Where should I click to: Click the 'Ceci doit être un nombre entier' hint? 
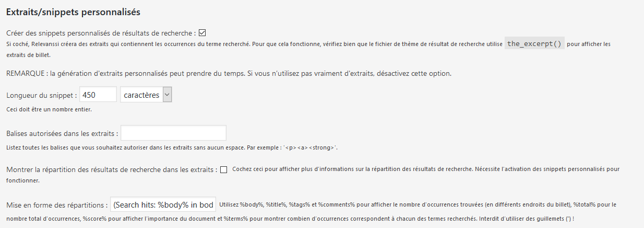click(x=49, y=110)
